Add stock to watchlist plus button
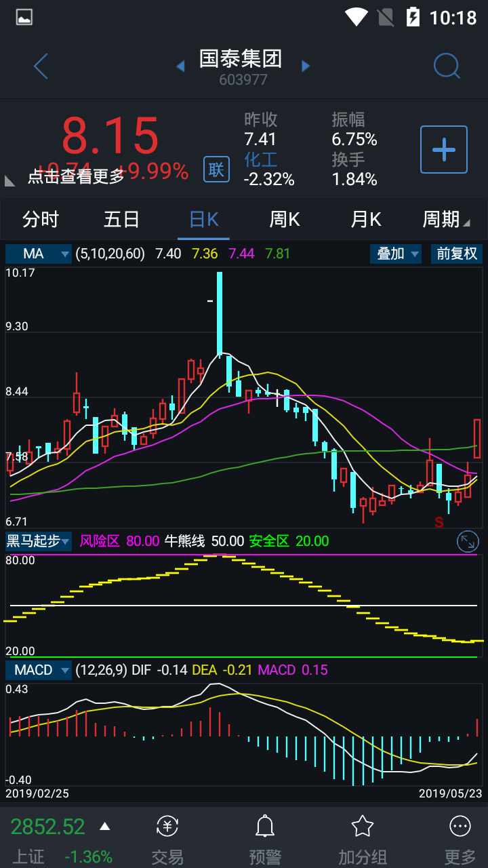Screen dimensions: 488x868 click(444, 149)
